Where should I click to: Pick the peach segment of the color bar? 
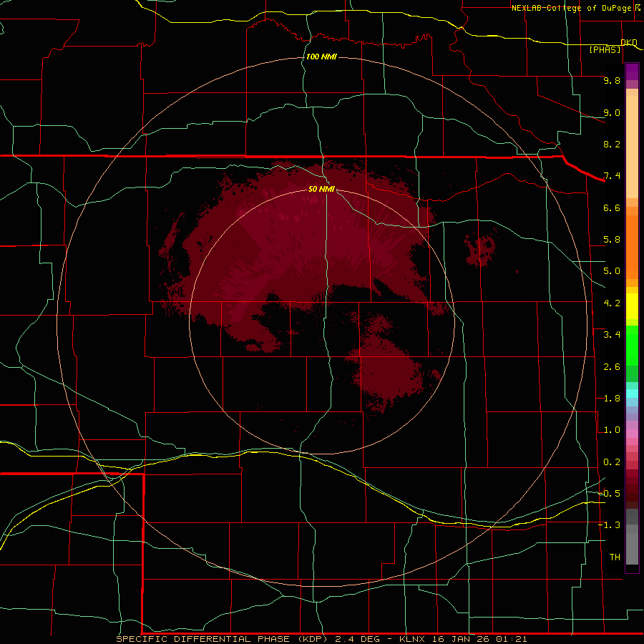632,147
